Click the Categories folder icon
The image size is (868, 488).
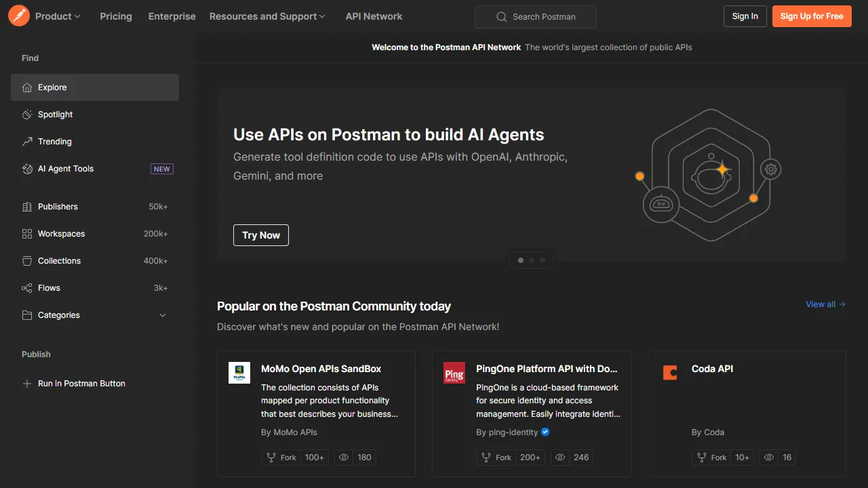pyautogui.click(x=27, y=315)
